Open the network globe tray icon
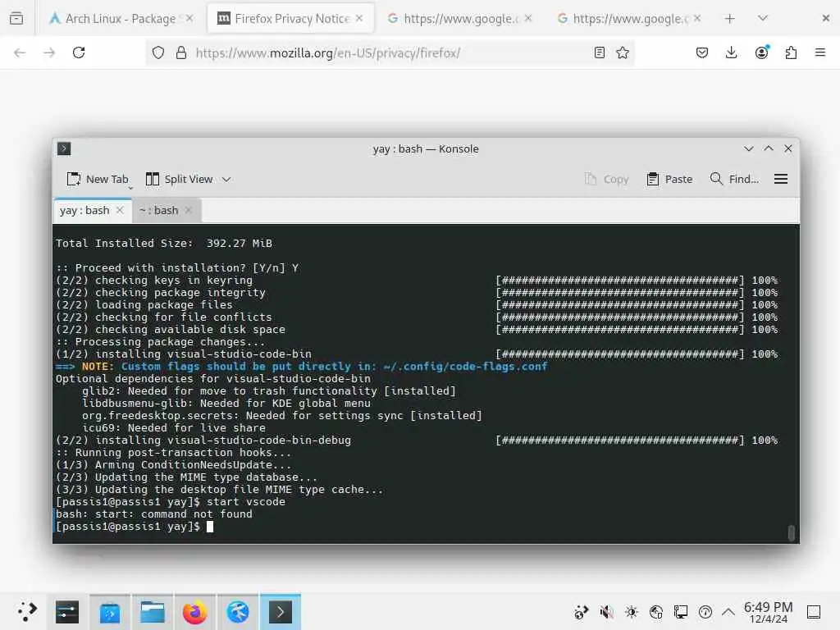This screenshot has height=630, width=840. pyautogui.click(x=656, y=612)
